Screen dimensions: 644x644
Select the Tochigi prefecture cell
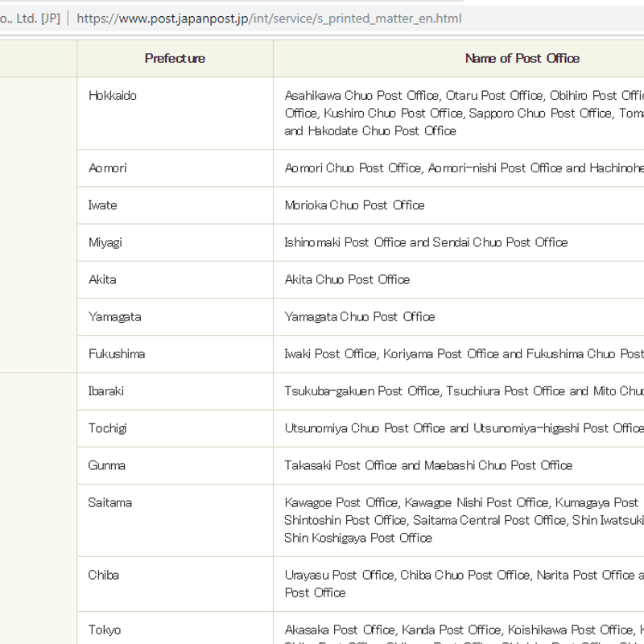pos(175,428)
